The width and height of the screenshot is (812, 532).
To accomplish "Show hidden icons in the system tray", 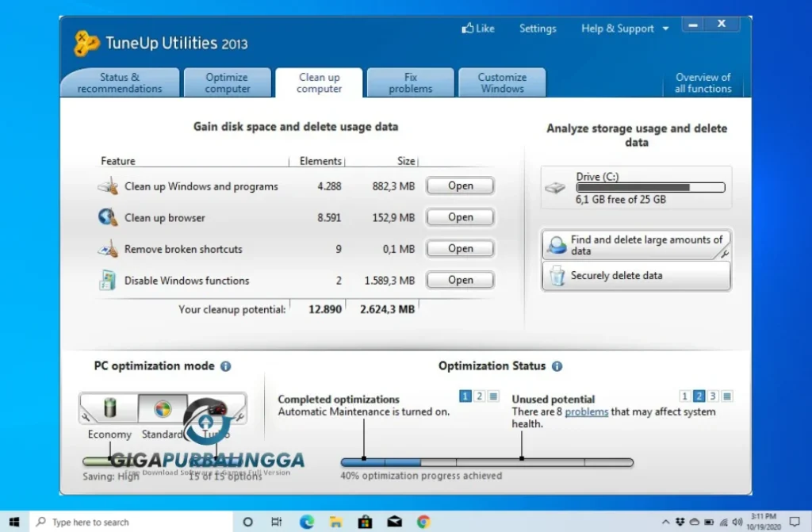I will click(666, 522).
